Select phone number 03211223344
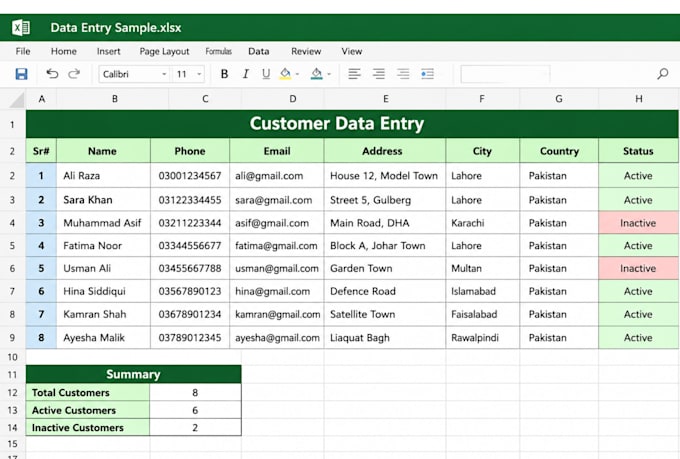The height and width of the screenshot is (459, 680). pyautogui.click(x=190, y=223)
